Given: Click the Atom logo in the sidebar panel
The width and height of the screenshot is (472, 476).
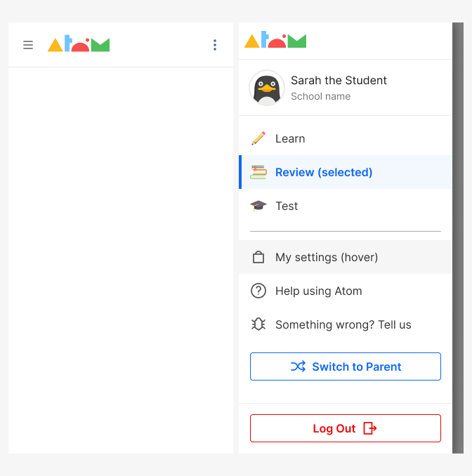Looking at the screenshot, I should [x=275, y=39].
